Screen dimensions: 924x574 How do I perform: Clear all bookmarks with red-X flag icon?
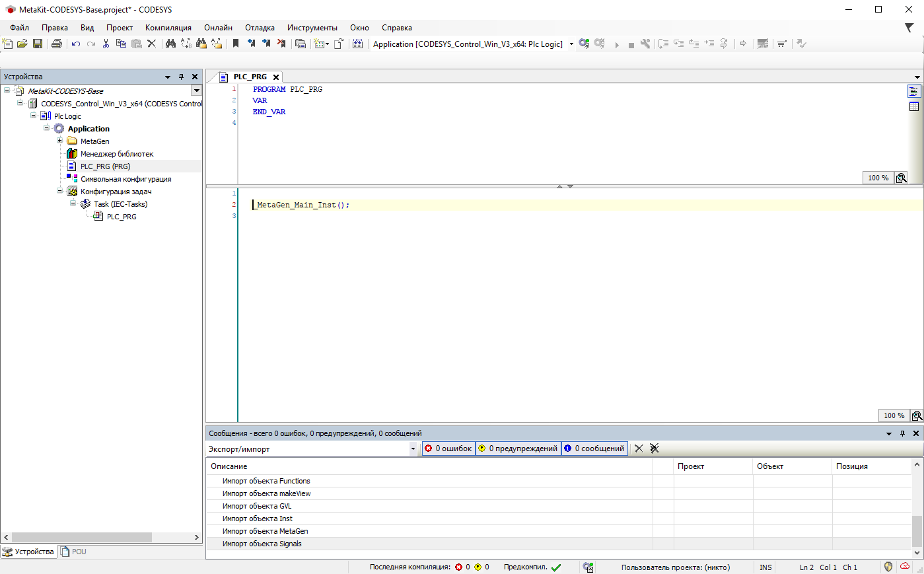click(281, 44)
